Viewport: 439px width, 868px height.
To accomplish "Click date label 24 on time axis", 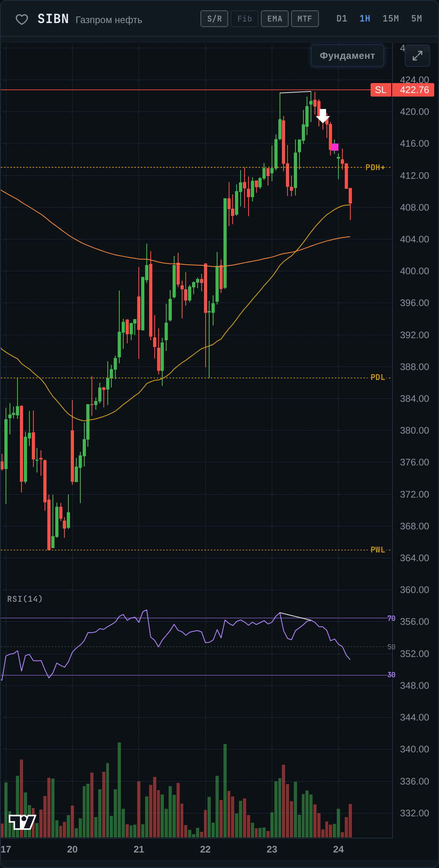I will (x=338, y=849).
